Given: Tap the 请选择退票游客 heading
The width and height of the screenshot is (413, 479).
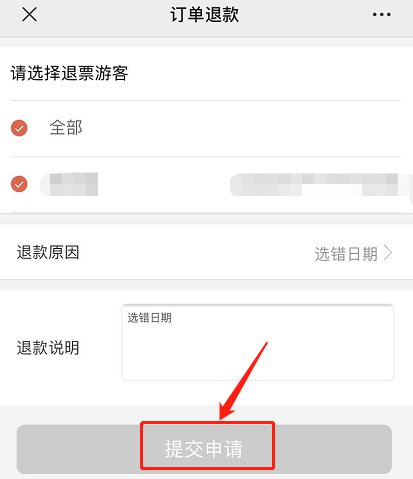Looking at the screenshot, I should click(69, 73).
